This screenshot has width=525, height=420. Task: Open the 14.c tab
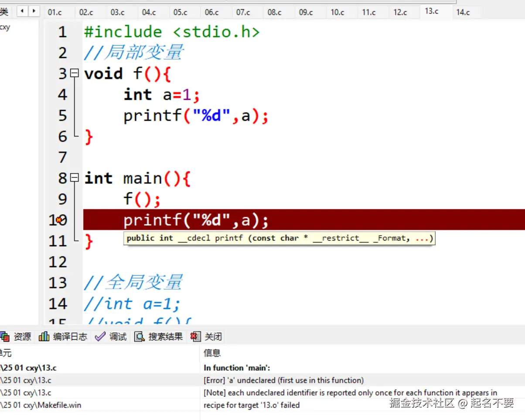[x=463, y=12]
